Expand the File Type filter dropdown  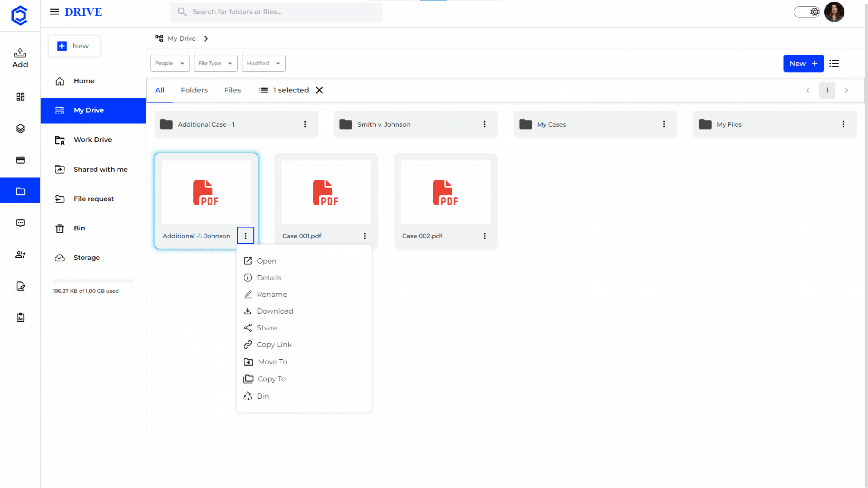click(216, 63)
